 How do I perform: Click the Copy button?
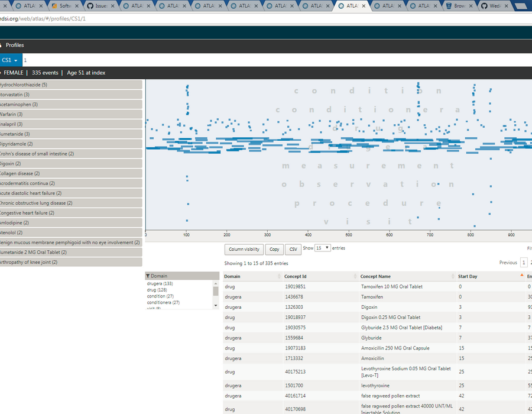[x=274, y=250]
